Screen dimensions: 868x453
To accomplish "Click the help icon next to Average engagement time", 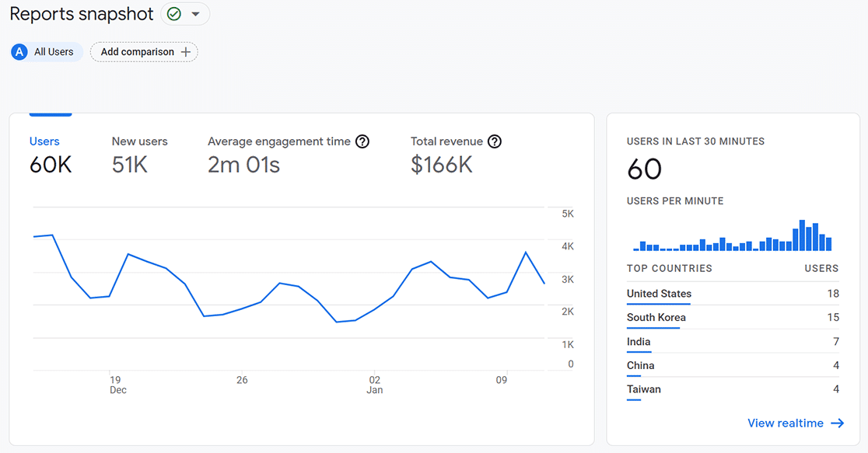I will point(362,141).
